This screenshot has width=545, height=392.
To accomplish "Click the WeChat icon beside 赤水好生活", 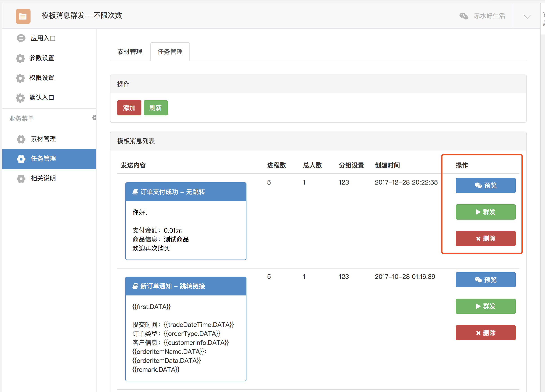I will [x=464, y=16].
